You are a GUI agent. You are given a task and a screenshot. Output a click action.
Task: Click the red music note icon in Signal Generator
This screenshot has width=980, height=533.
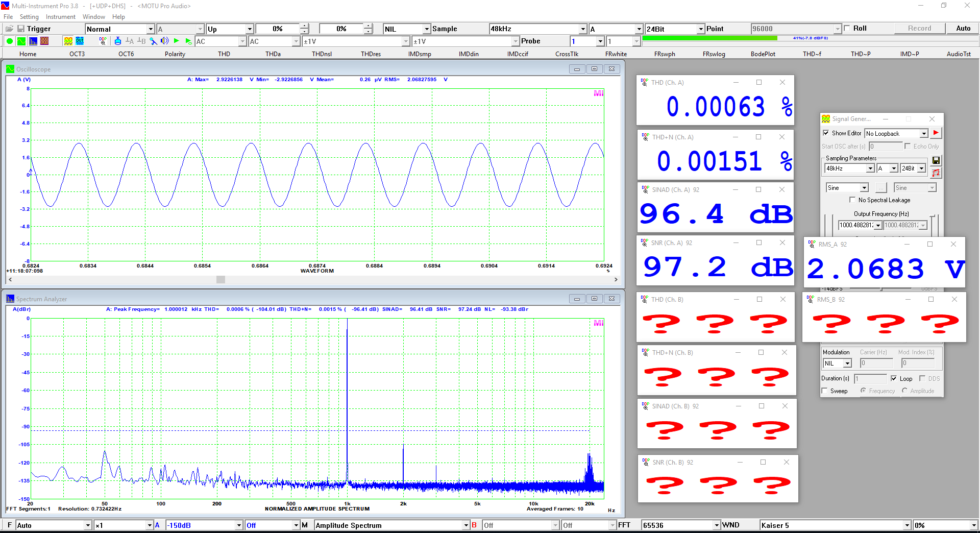click(x=936, y=173)
